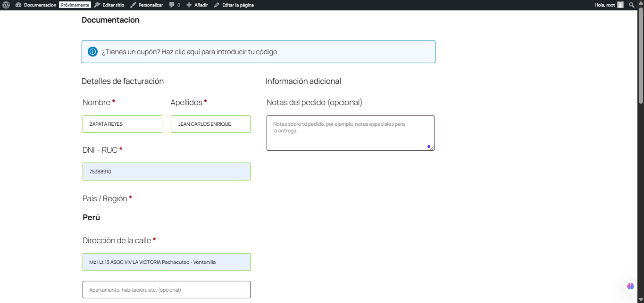
Task: Focus the Nombre field with ZAPATA REYES
Action: [x=122, y=124]
